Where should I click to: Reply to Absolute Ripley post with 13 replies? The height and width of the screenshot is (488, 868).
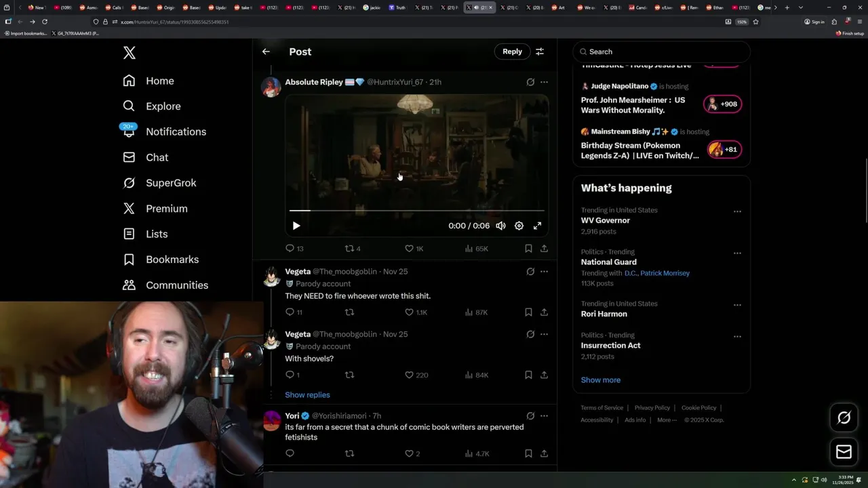click(x=294, y=249)
